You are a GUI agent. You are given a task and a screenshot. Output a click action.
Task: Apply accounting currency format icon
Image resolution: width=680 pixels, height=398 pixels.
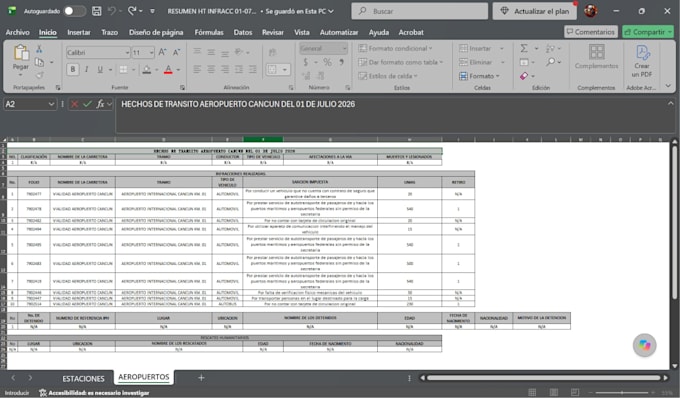coord(306,62)
